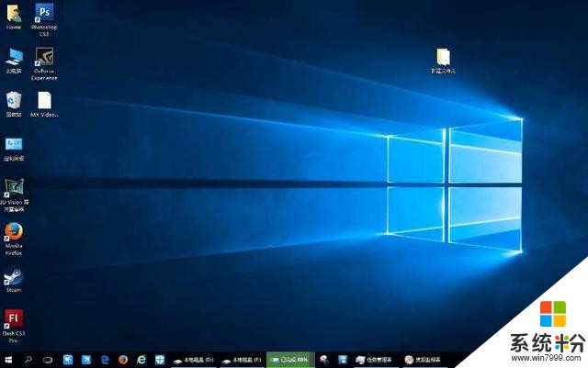
Task: Open the Windows Start menu
Action: [8, 360]
